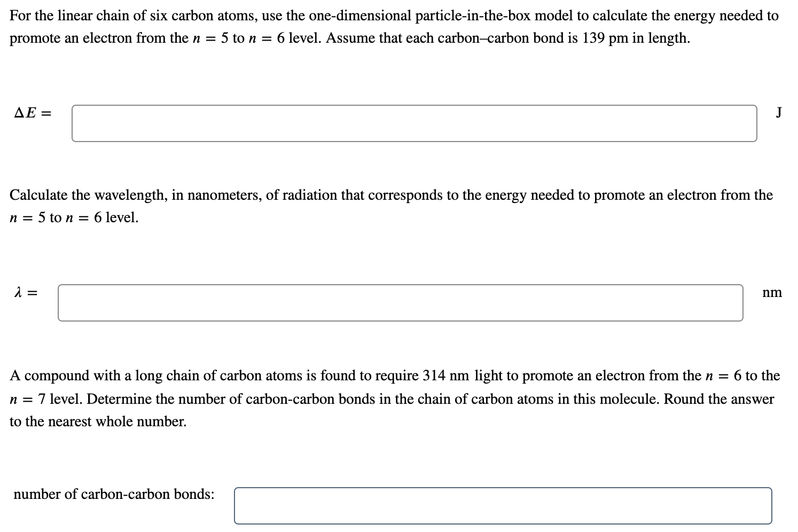Click the nm unit label beside the wavelength box
The width and height of the screenshot is (798, 532).
[772, 293]
